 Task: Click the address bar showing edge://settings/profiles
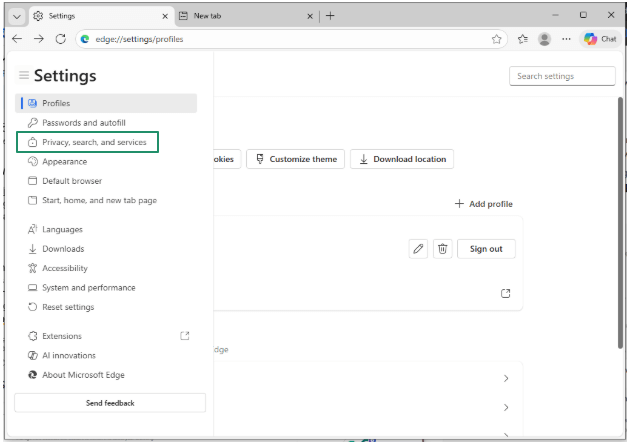(x=291, y=39)
